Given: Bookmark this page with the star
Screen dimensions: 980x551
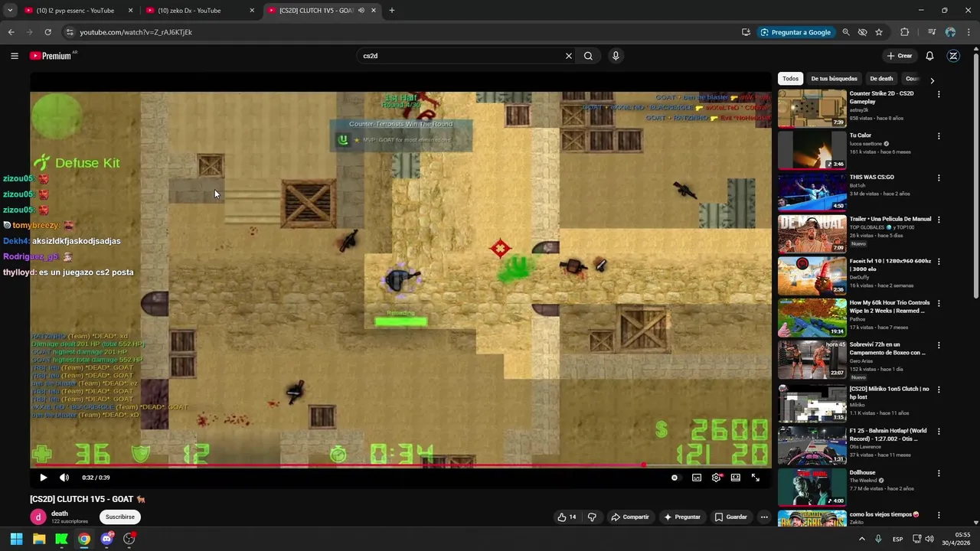Looking at the screenshot, I should tap(879, 32).
